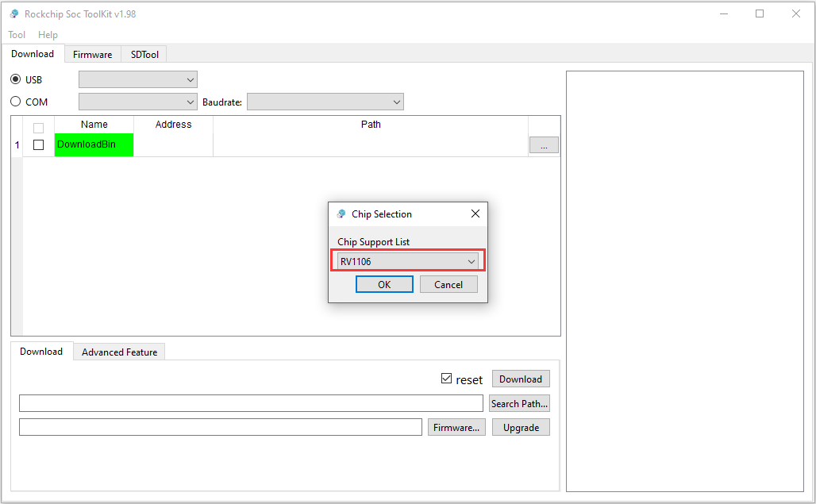Select the USB connection radio button
Image resolution: width=816 pixels, height=504 pixels.
[x=16, y=79]
